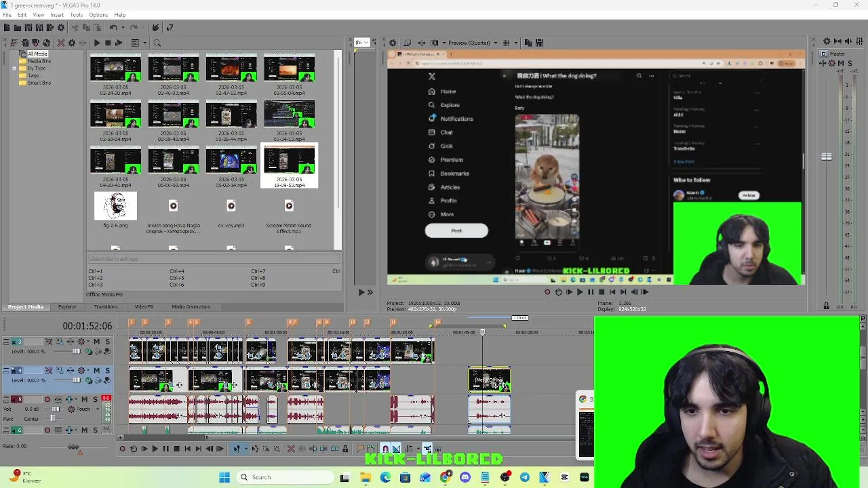This screenshot has width=868, height=488.
Task: Select the Smart Bins folder
Action: click(x=39, y=83)
